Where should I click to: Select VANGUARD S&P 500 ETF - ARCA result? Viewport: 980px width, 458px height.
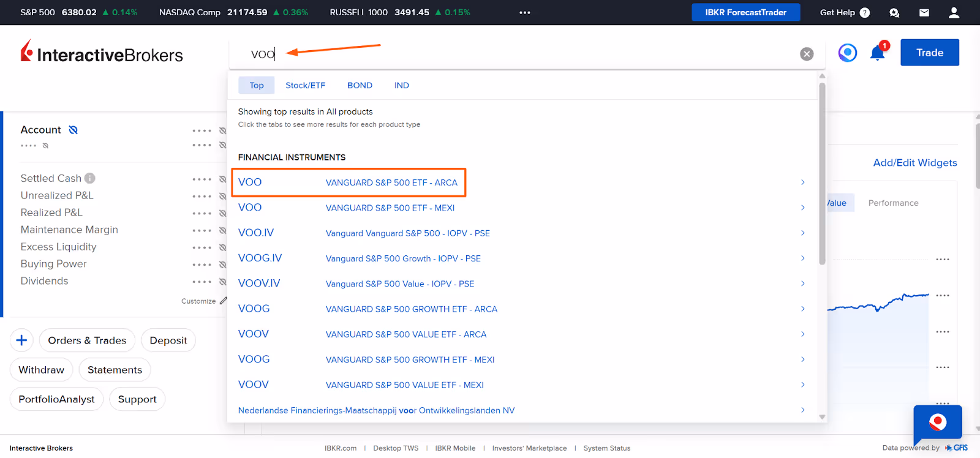391,182
